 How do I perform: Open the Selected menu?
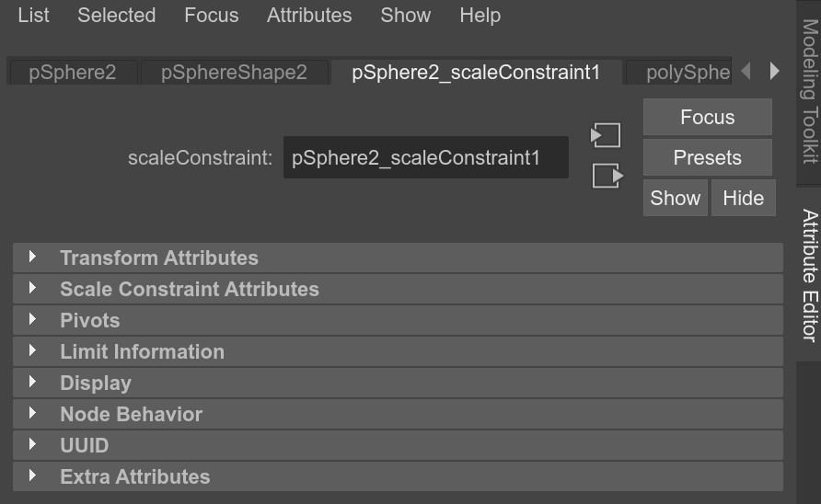(116, 16)
